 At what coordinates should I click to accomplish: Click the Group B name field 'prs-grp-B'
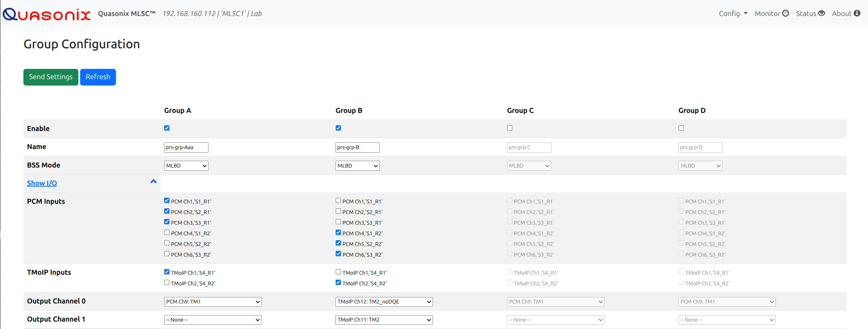point(357,147)
